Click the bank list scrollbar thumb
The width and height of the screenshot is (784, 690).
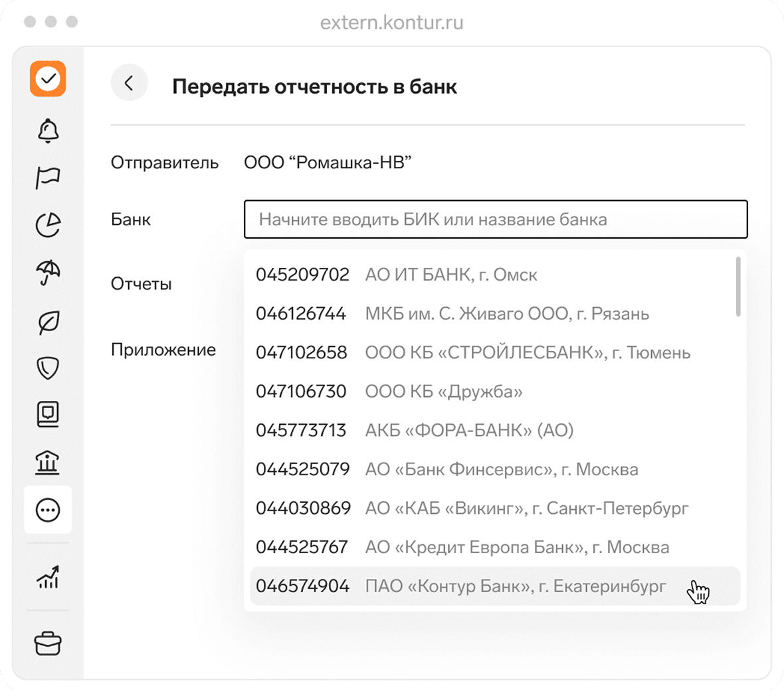pyautogui.click(x=738, y=287)
